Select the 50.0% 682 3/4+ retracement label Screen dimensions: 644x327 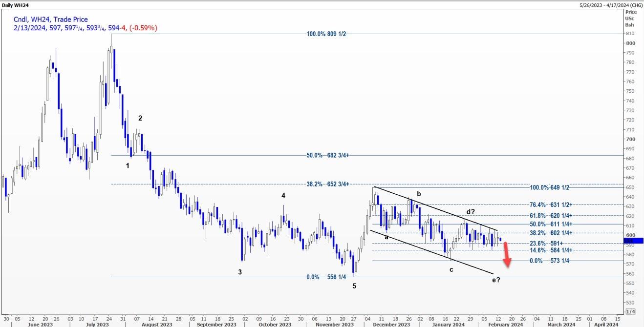(x=329, y=155)
